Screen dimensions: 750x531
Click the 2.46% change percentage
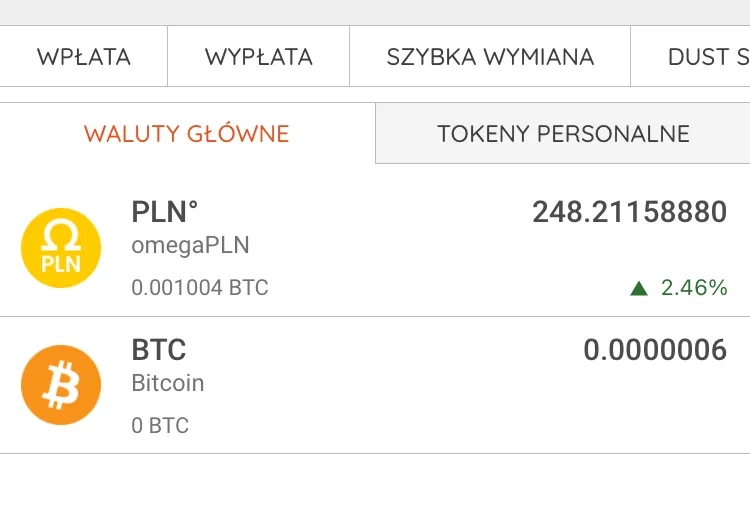click(x=694, y=288)
